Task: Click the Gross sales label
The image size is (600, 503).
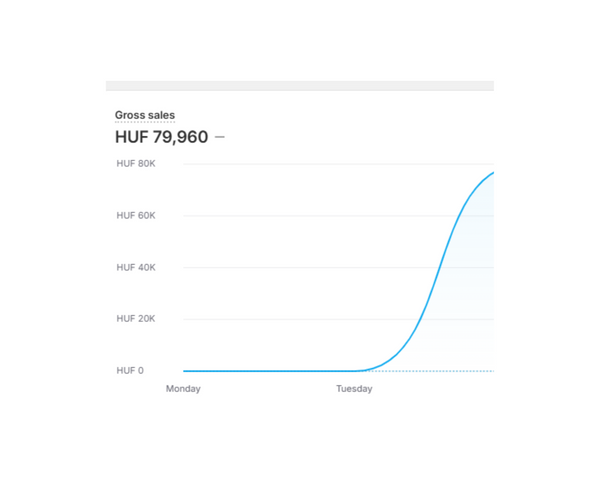Action: 145,116
